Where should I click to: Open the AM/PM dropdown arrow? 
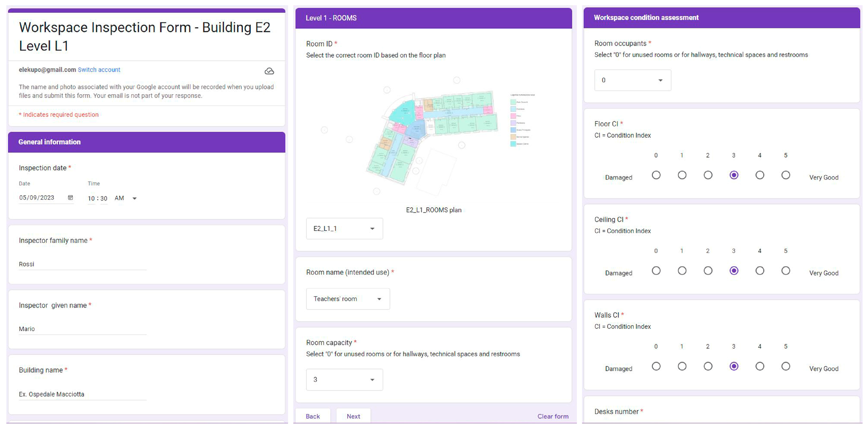coord(135,198)
